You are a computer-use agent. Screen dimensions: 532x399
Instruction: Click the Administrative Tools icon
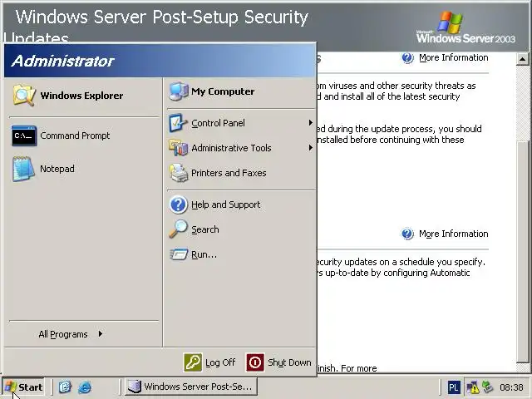(179, 148)
